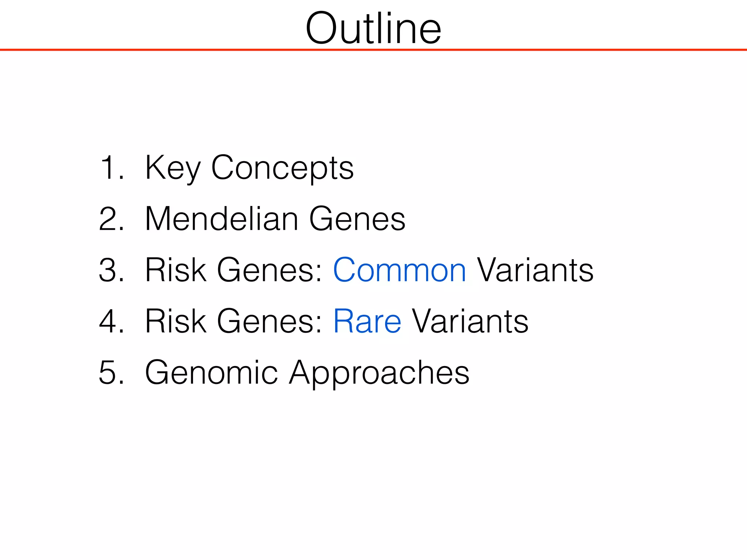This screenshot has width=747, height=560.
Task: Select the word "Key" in item one
Action: 173,168
